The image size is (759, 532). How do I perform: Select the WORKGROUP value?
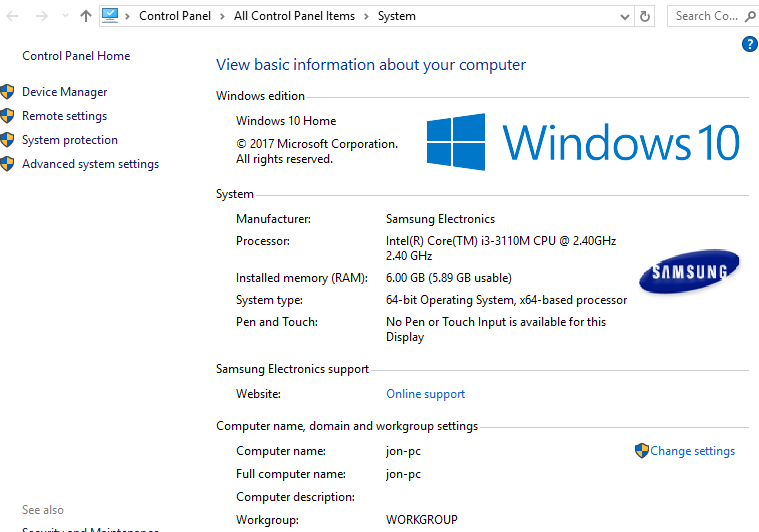[422, 520]
